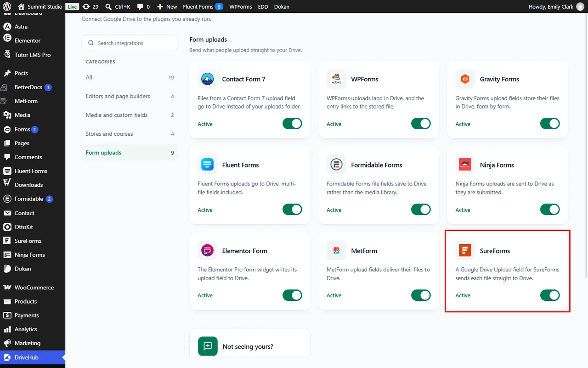This screenshot has height=368, width=588.
Task: Click the SureForms card logo icon
Action: [465, 251]
